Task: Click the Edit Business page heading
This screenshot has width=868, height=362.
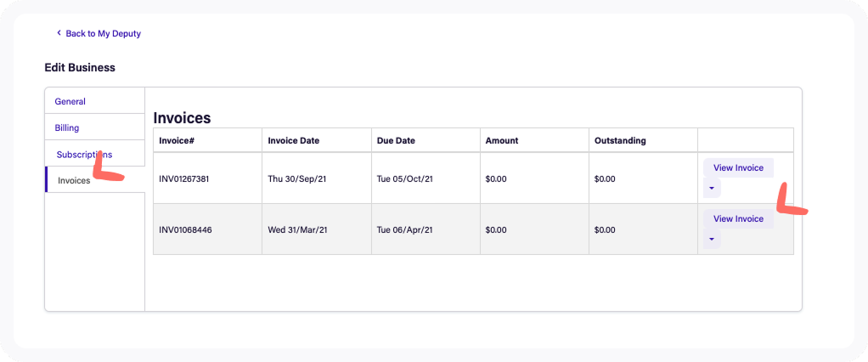Action: 80,67
